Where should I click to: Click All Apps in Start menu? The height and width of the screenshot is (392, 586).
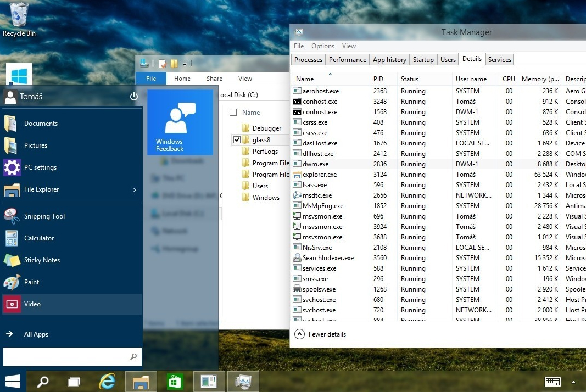tap(36, 334)
